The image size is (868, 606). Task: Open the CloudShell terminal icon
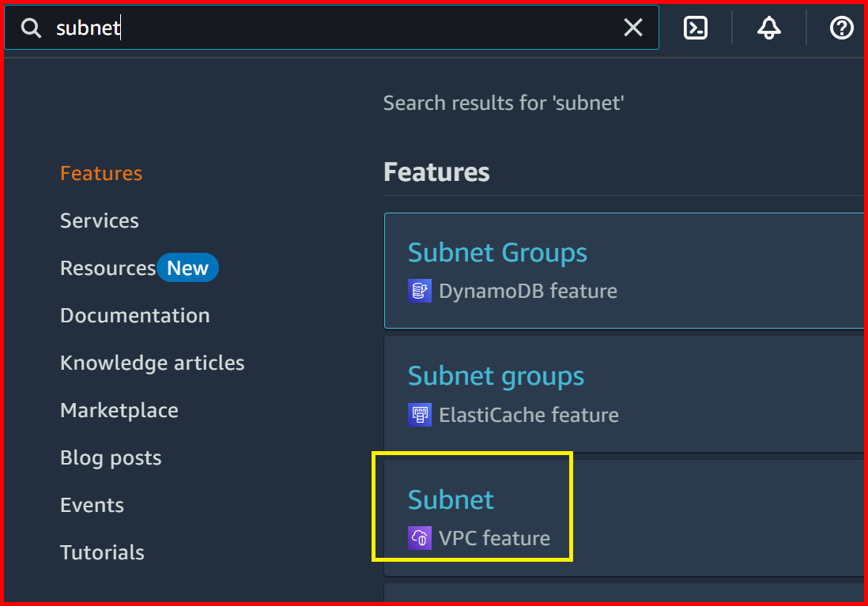(x=695, y=27)
